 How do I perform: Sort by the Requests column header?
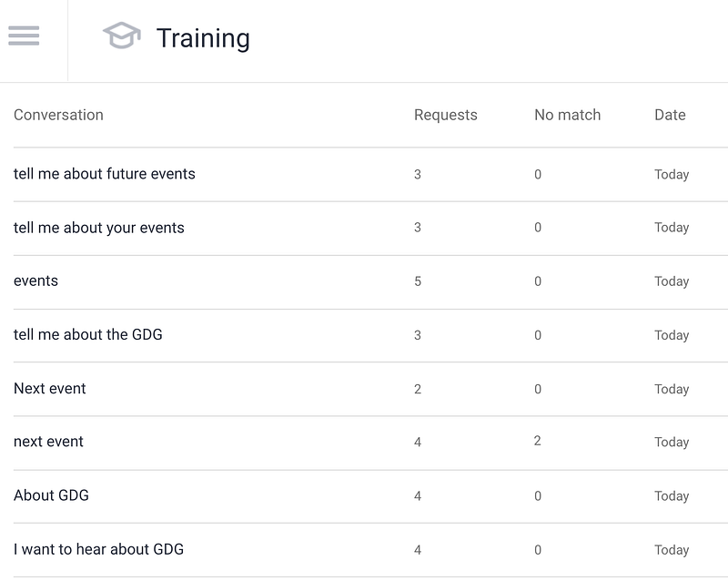point(446,115)
